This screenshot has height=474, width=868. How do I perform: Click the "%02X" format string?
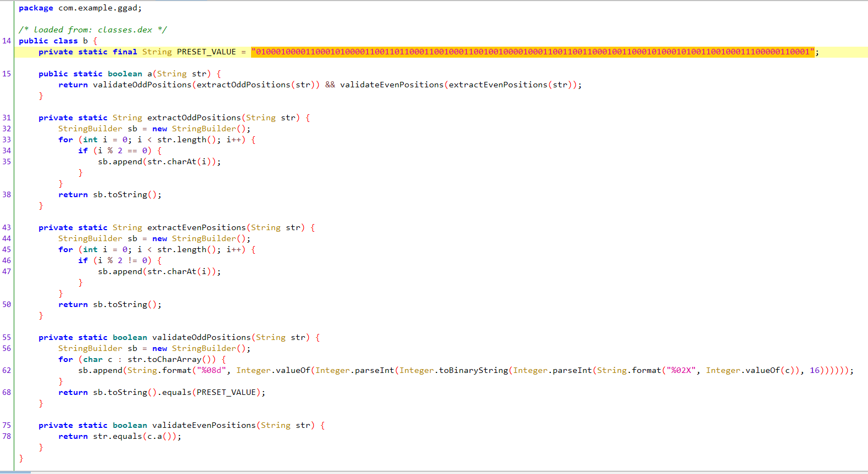pyautogui.click(x=681, y=371)
